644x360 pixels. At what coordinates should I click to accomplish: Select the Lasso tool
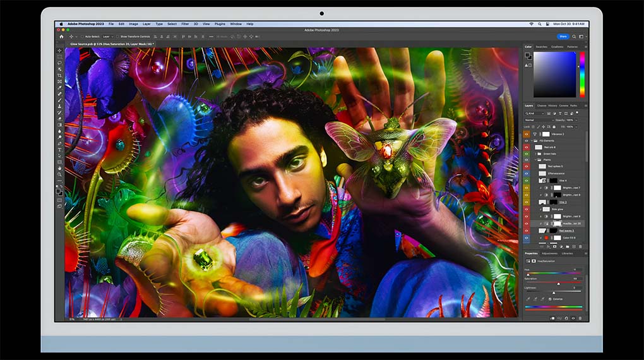point(60,63)
